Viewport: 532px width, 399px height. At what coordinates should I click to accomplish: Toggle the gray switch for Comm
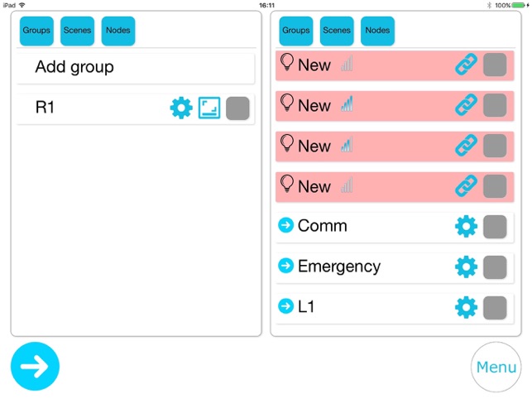coord(495,226)
